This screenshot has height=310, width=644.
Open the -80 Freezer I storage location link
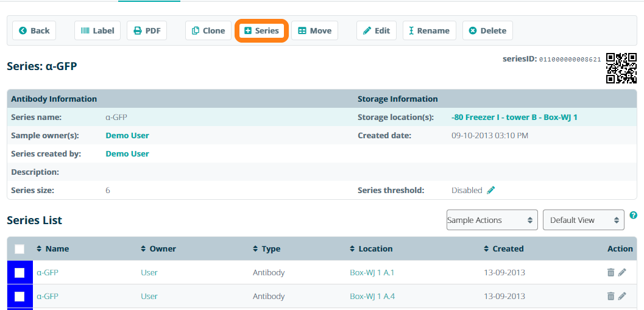click(x=514, y=117)
